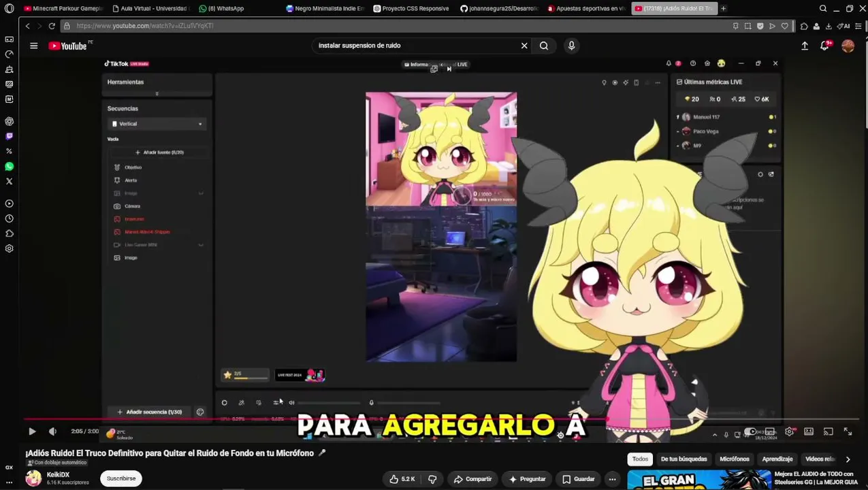Image resolution: width=868 pixels, height=490 pixels.
Task: Switch to Minecraft Parkour Gameplay tab
Action: tap(63, 9)
